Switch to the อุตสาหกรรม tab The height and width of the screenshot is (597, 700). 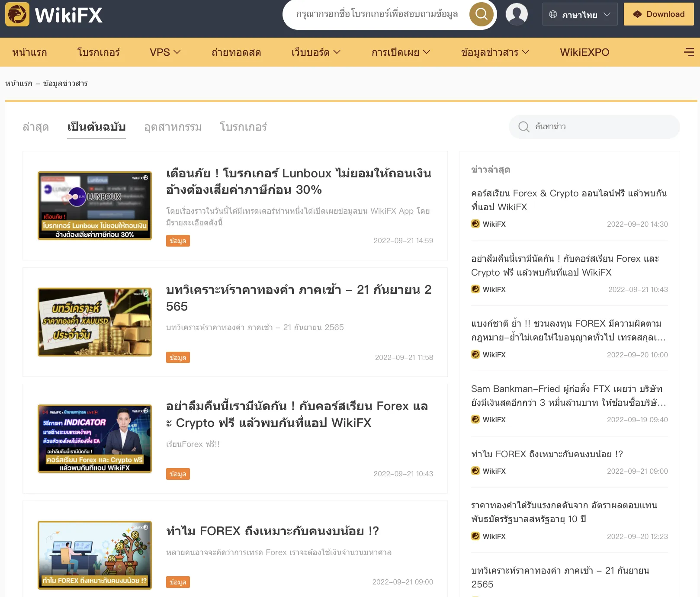tap(173, 127)
